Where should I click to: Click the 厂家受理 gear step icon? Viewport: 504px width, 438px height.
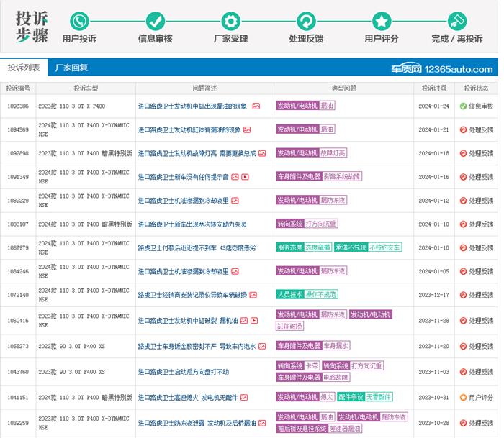point(231,21)
